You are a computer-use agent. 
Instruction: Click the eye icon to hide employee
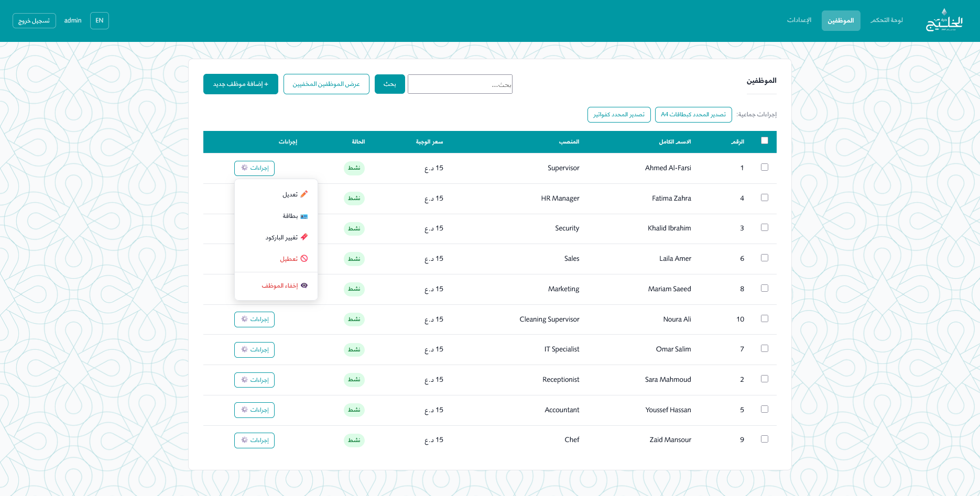point(304,286)
